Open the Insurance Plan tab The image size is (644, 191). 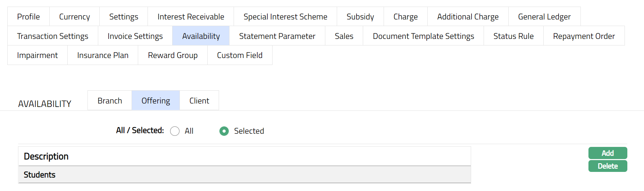[103, 55]
